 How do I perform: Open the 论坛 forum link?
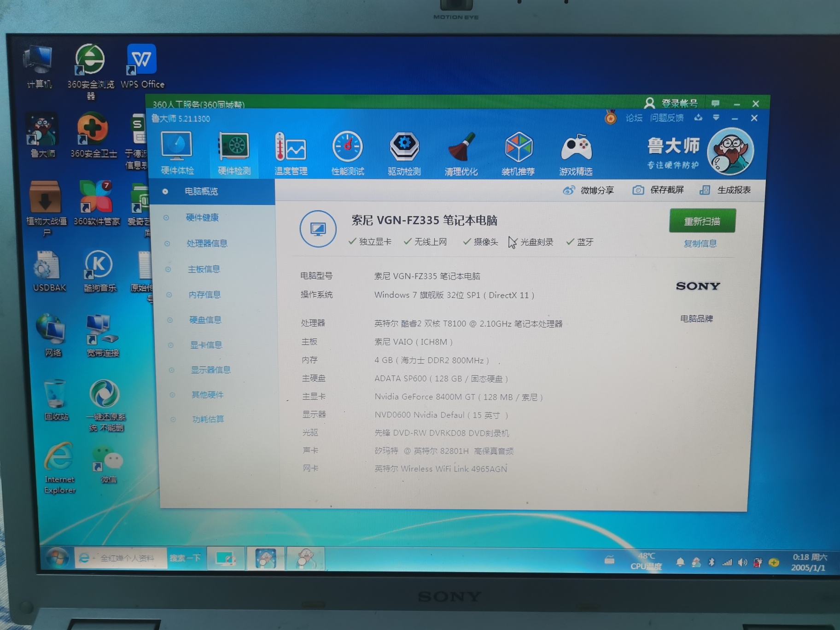click(x=634, y=118)
